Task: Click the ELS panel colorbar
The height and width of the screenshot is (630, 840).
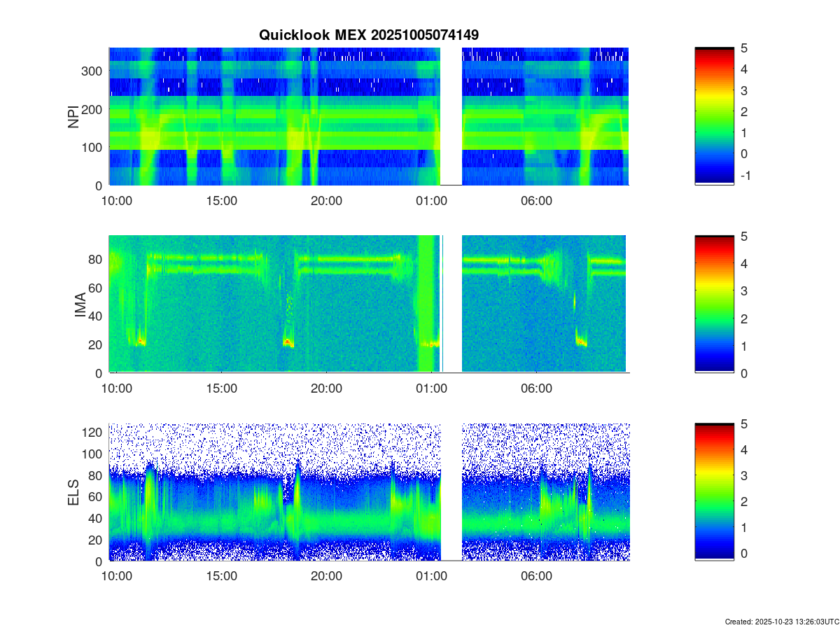Action: tap(714, 492)
